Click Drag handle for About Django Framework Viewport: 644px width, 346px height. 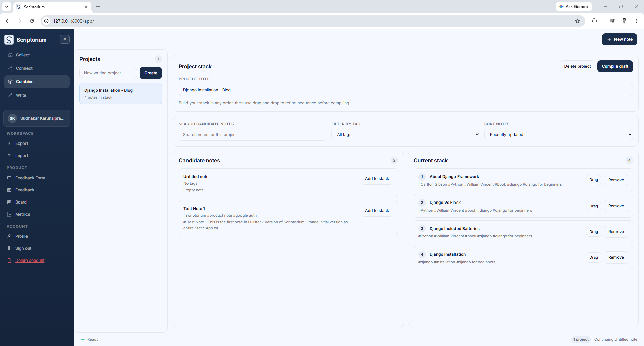tap(593, 180)
